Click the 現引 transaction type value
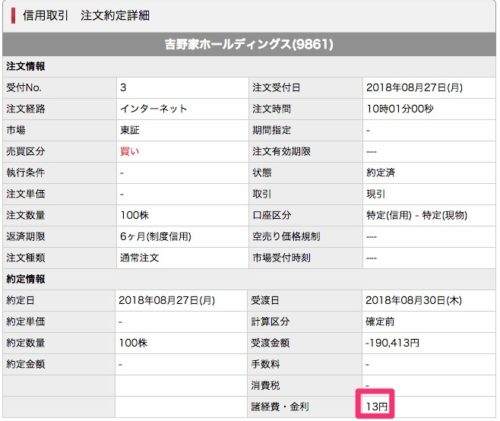The height and width of the screenshot is (421, 500). pos(376,194)
